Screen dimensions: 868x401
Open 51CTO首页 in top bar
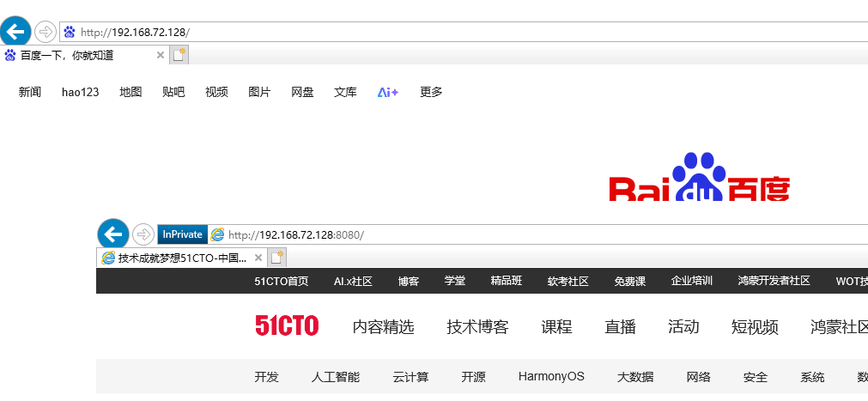pos(282,282)
